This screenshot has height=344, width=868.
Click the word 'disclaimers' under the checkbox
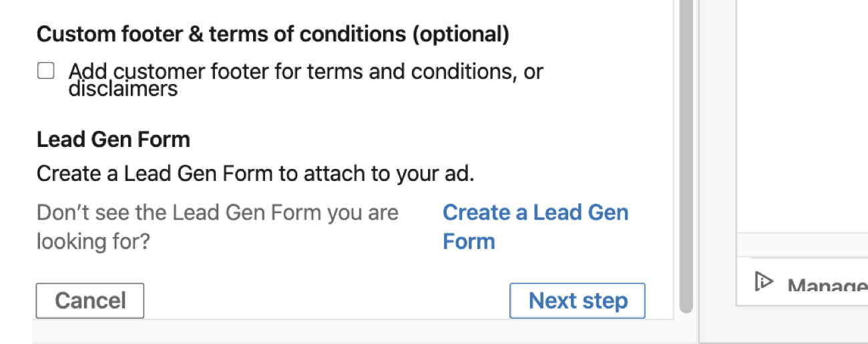point(123,89)
